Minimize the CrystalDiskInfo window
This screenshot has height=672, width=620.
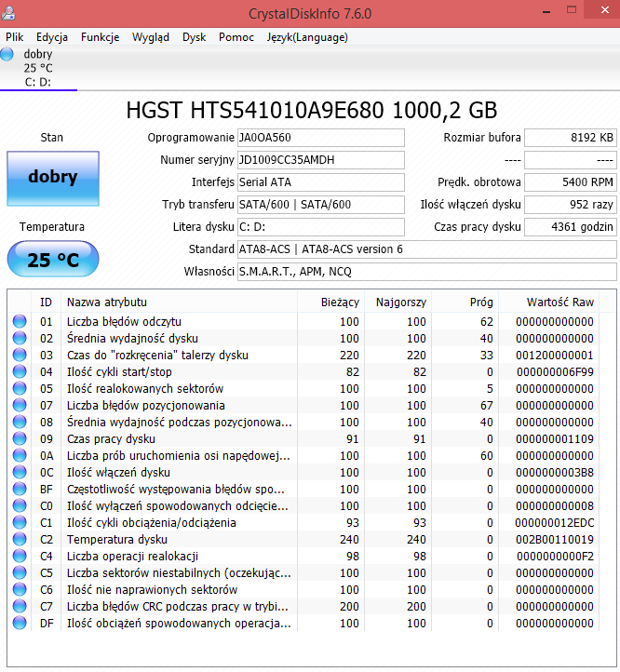pos(546,11)
